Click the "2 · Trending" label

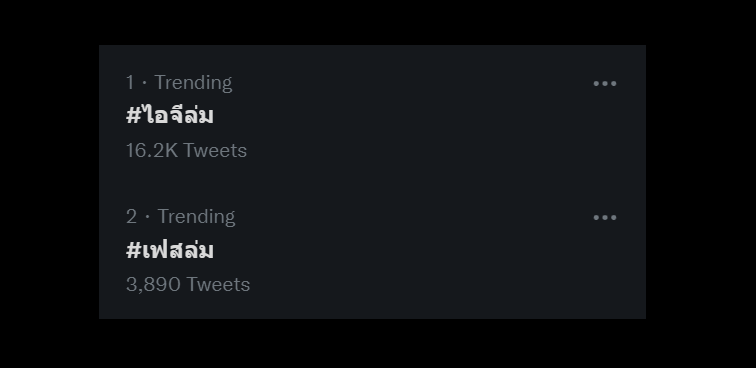click(180, 217)
